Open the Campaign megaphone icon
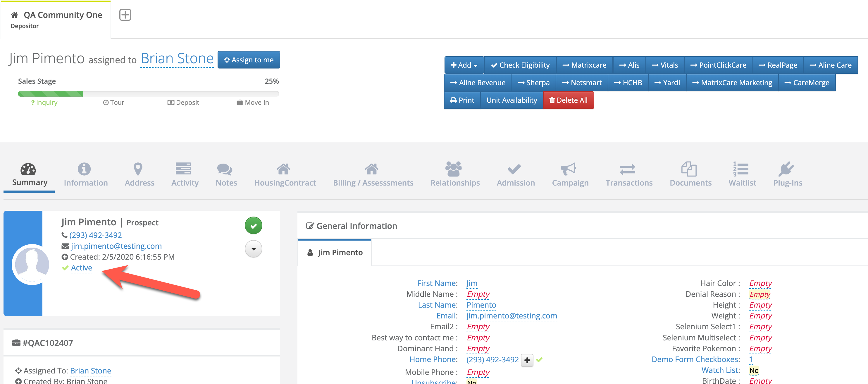 (x=569, y=169)
